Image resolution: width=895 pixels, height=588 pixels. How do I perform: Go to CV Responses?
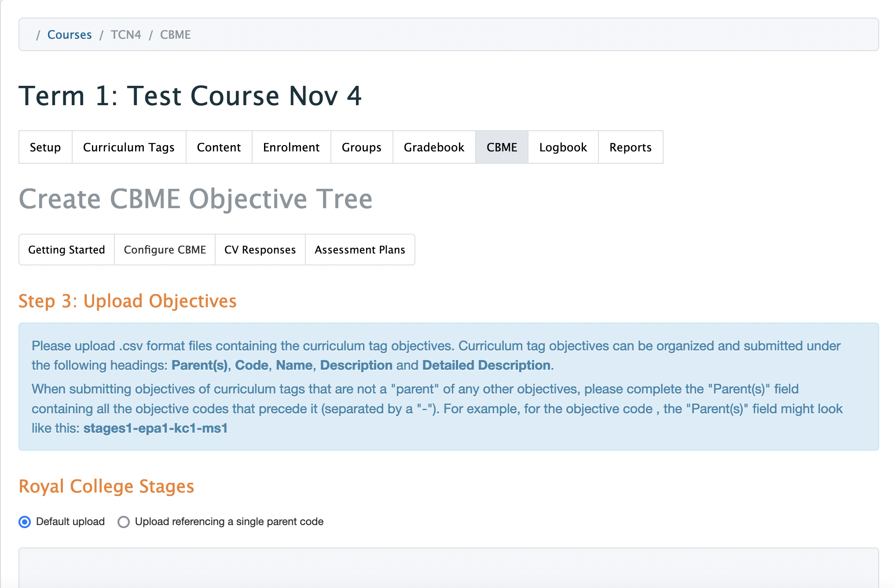(260, 250)
